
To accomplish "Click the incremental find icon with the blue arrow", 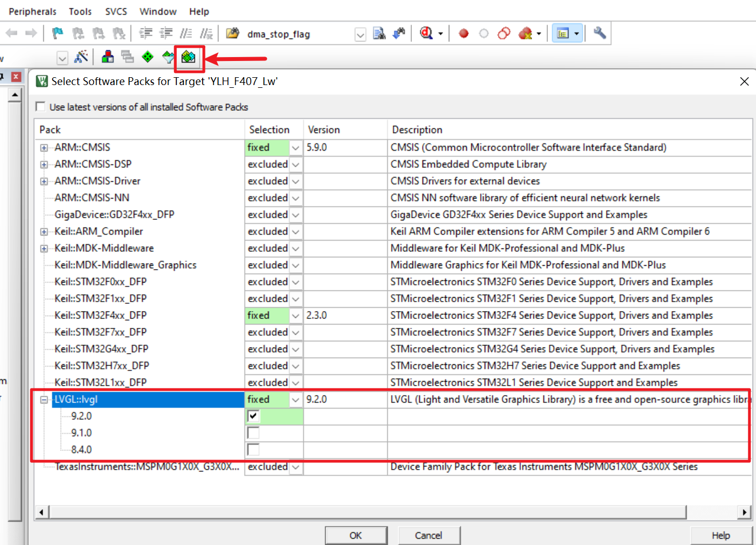I will pos(399,34).
